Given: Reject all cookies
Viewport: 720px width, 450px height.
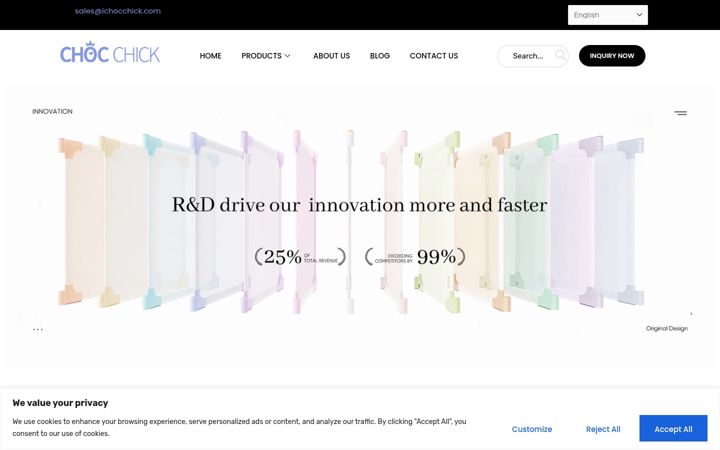Looking at the screenshot, I should click(603, 429).
